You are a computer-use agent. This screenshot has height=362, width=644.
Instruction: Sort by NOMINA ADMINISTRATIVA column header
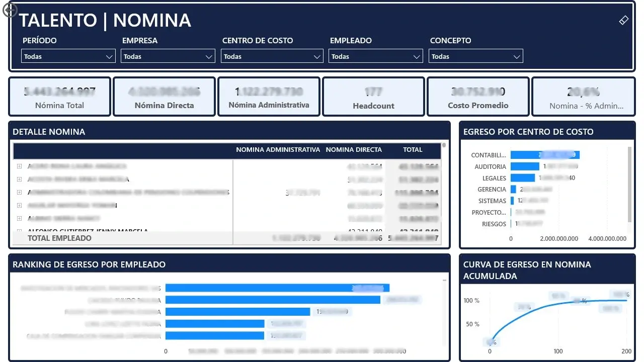pos(278,149)
